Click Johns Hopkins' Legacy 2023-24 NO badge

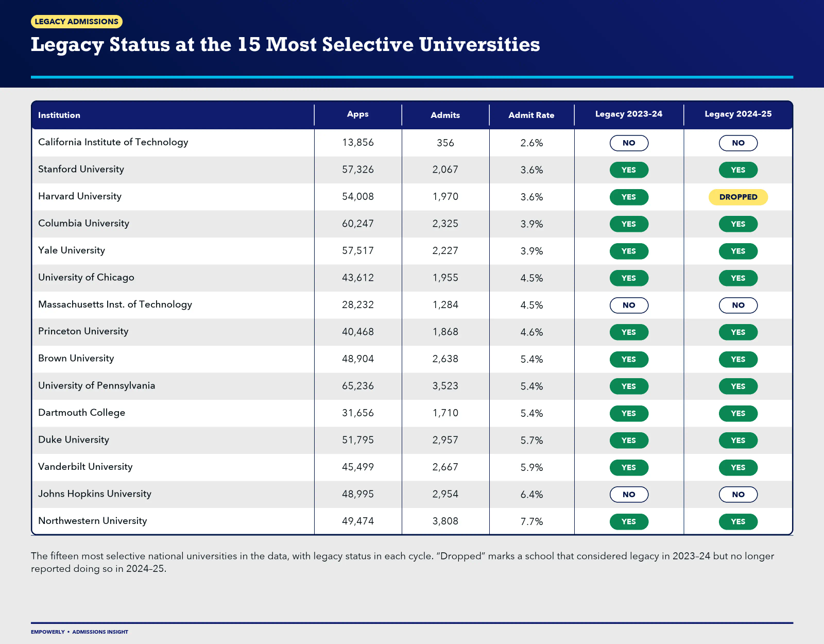click(x=629, y=495)
